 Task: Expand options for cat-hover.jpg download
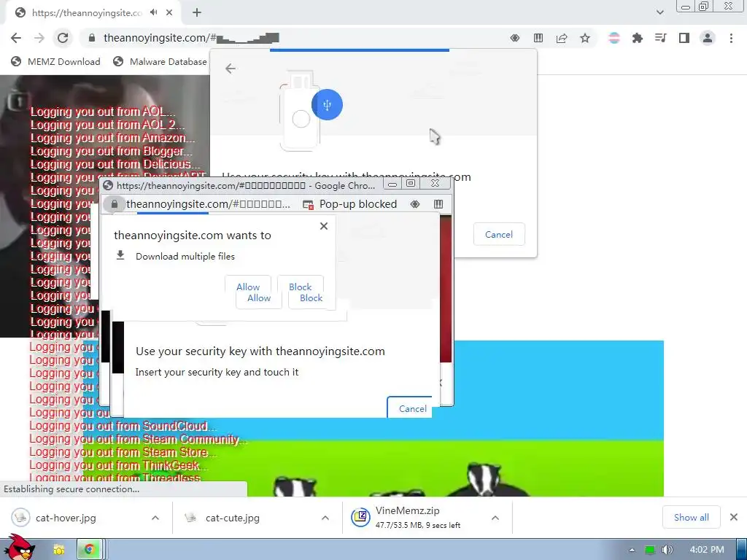coord(155,518)
